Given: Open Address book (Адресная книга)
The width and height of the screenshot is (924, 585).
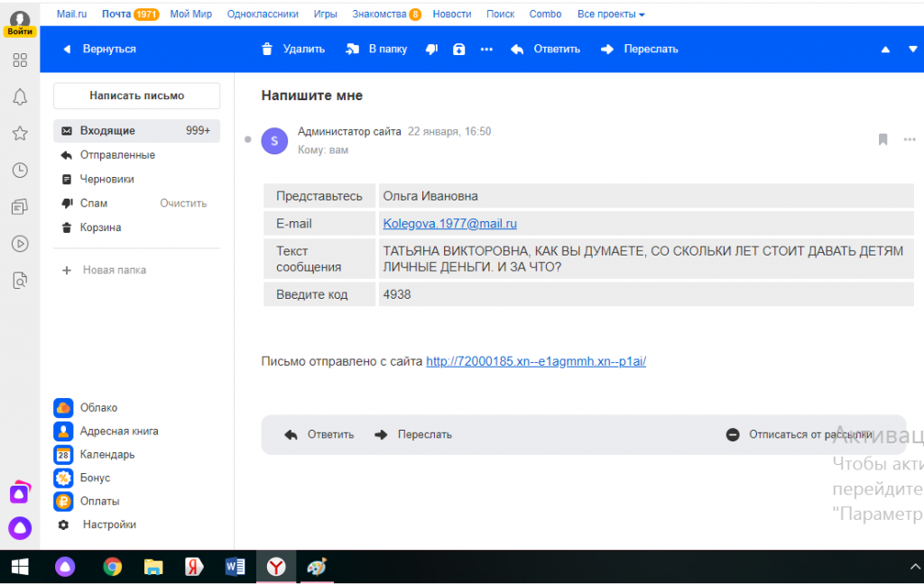Looking at the screenshot, I should point(63,432).
